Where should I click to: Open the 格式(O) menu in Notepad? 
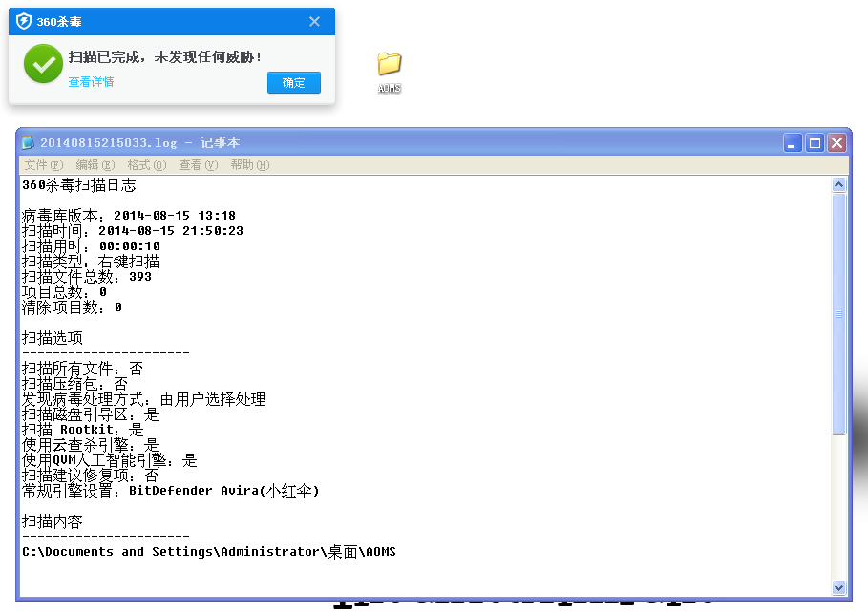pos(147,165)
